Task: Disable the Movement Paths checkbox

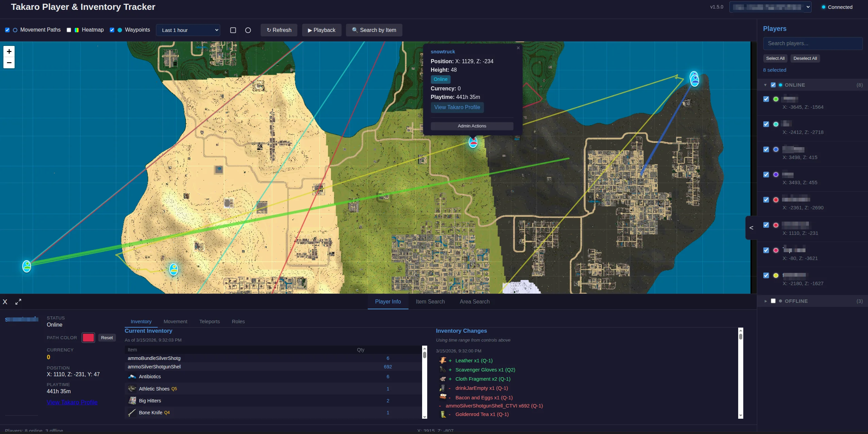Action: (7, 30)
